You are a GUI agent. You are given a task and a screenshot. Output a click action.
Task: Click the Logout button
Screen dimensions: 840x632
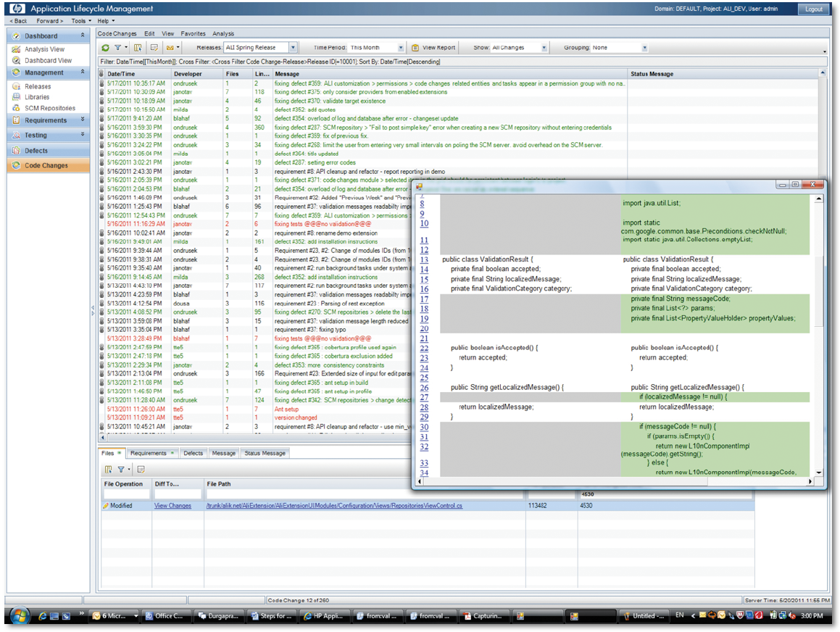pos(813,9)
